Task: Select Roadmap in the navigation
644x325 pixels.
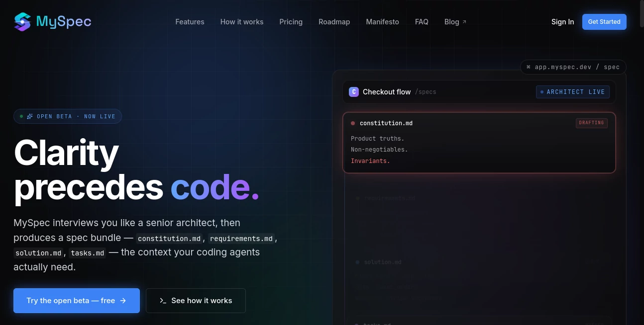Action: (334, 22)
